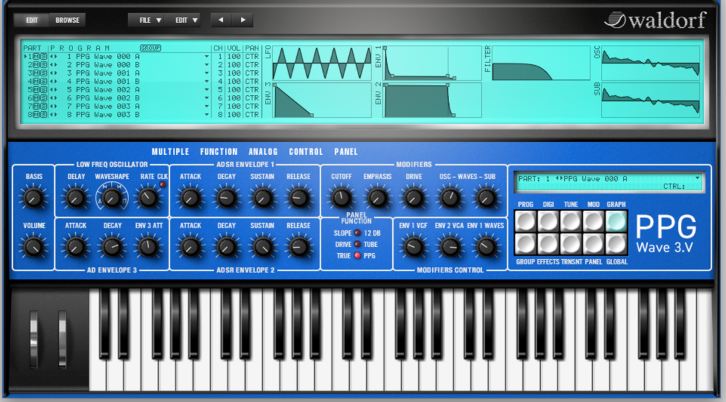Click the Envelope 1 ATTACK knob
This screenshot has height=402, width=726.
click(190, 198)
